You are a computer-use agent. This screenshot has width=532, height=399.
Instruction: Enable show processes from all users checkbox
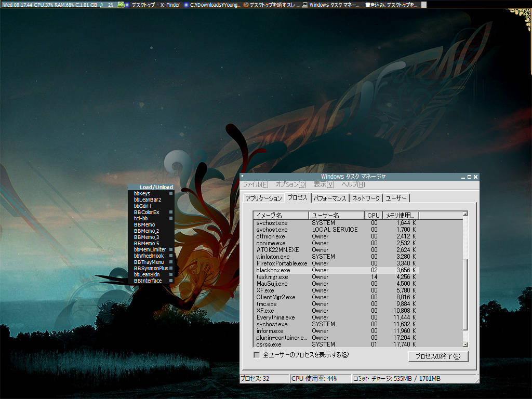(257, 355)
